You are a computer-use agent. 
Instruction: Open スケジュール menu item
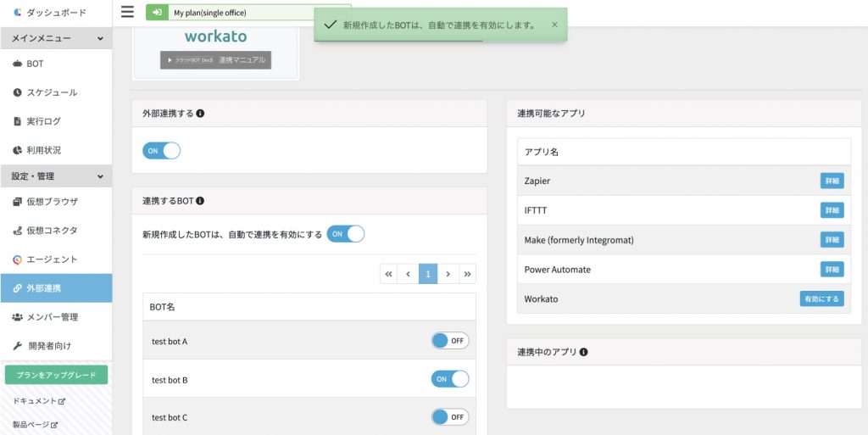click(x=56, y=92)
